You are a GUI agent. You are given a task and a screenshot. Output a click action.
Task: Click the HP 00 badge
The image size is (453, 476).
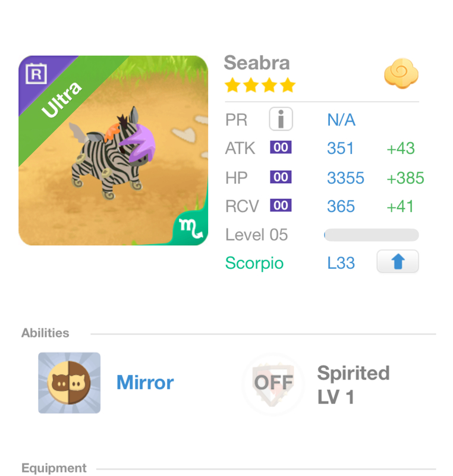[x=281, y=177]
